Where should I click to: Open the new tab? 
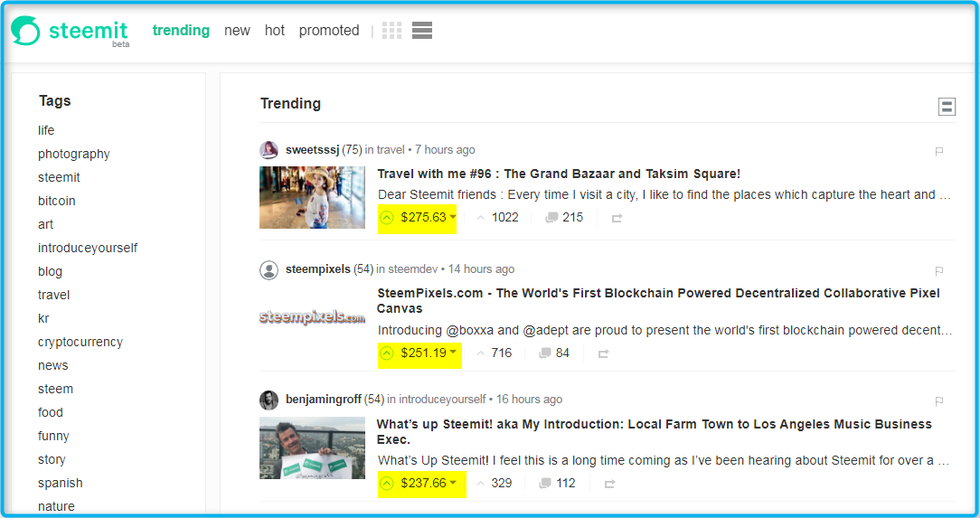pyautogui.click(x=237, y=31)
